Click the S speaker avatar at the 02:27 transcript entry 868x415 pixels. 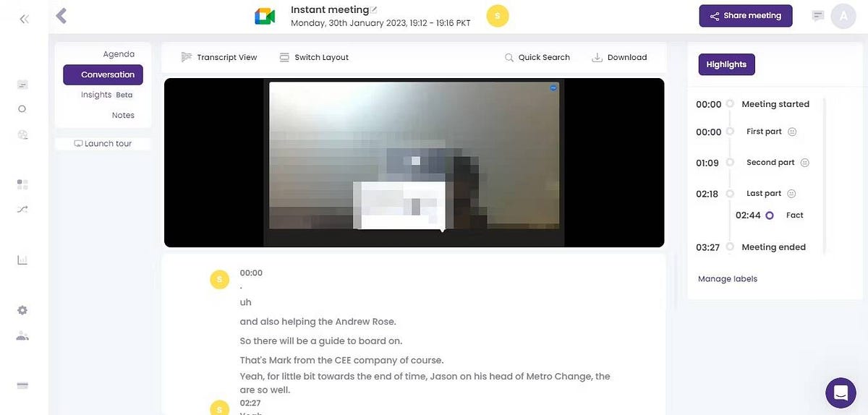(x=220, y=408)
